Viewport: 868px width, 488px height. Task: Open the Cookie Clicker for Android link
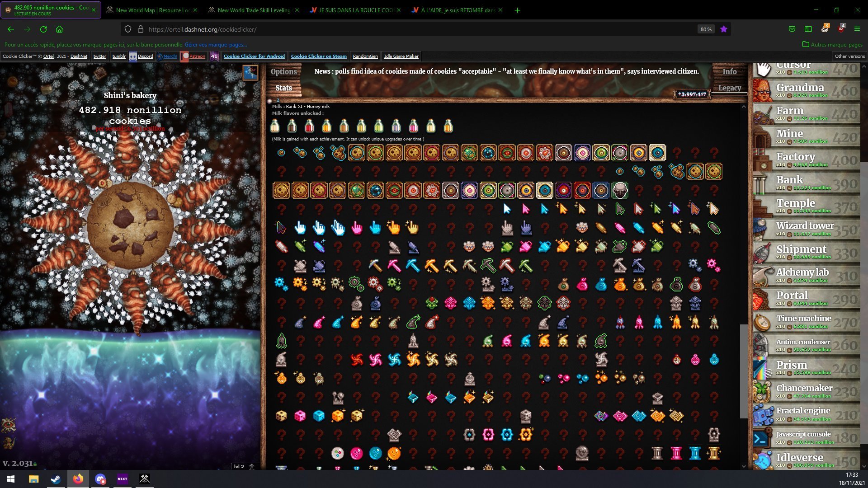(254, 56)
